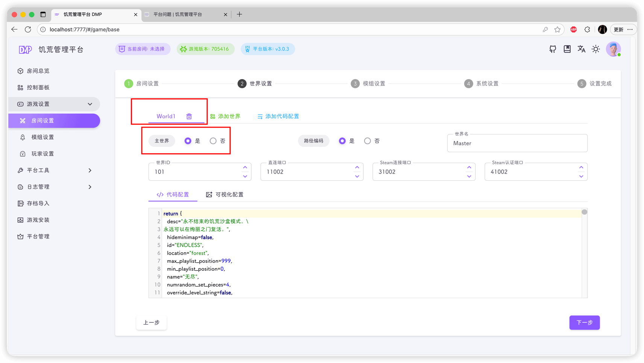Delete World1 using the trash icon

[x=189, y=116]
